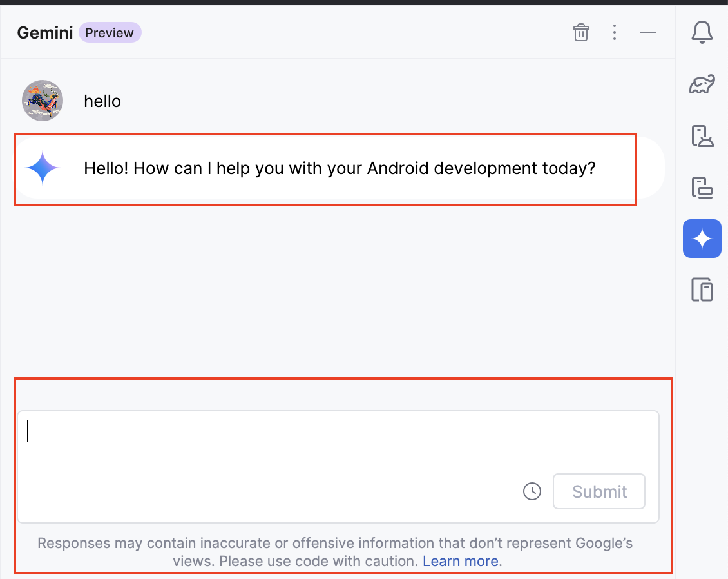Open the Gradle elephant tool window
The width and height of the screenshot is (728, 579).
702,84
